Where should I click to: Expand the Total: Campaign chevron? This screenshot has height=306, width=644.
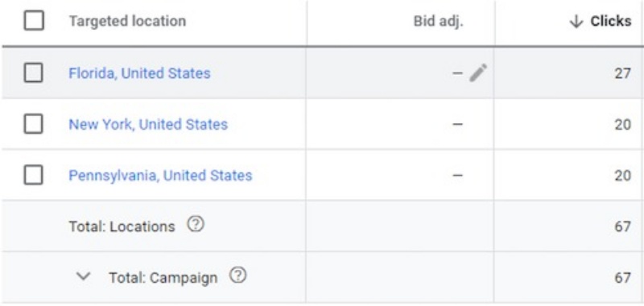84,276
